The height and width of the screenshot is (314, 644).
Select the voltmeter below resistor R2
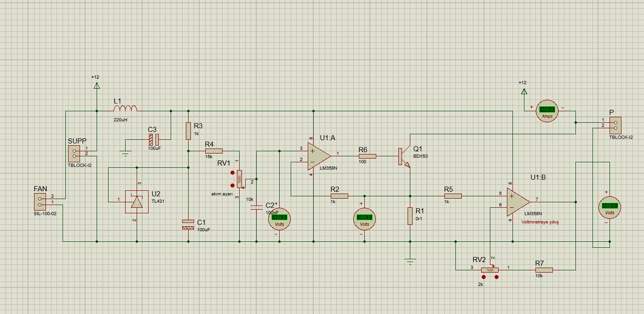(x=364, y=219)
